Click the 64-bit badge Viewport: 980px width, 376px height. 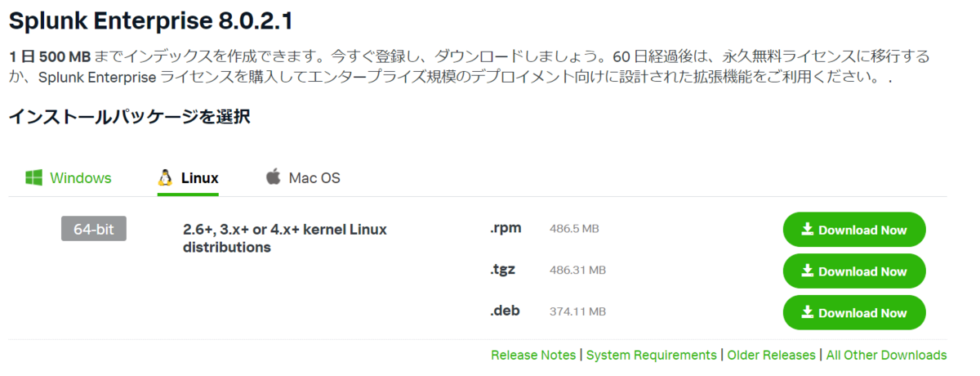tap(94, 230)
